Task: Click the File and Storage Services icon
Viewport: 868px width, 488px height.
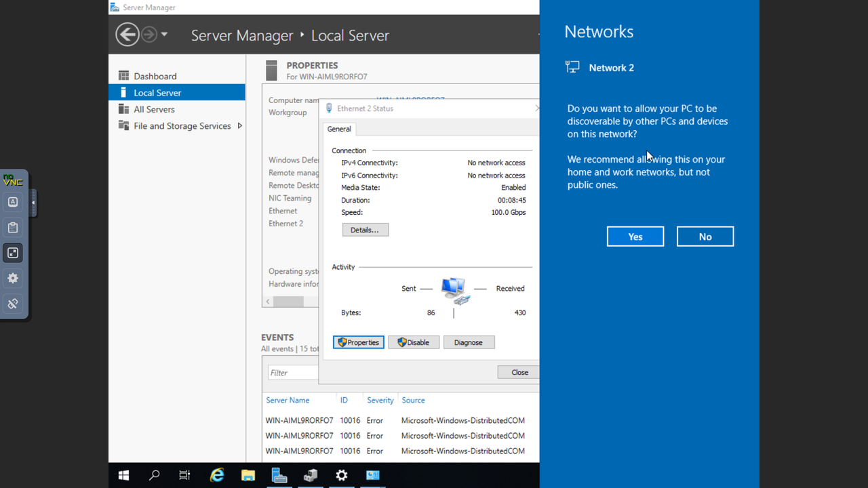Action: point(123,125)
